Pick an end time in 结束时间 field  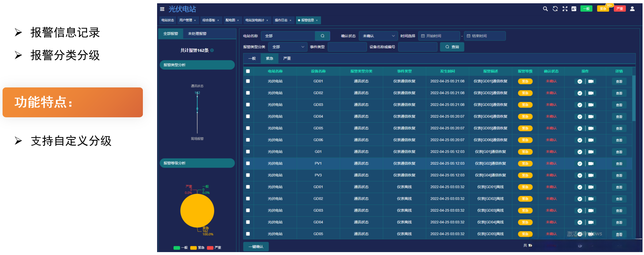pyautogui.click(x=485, y=36)
